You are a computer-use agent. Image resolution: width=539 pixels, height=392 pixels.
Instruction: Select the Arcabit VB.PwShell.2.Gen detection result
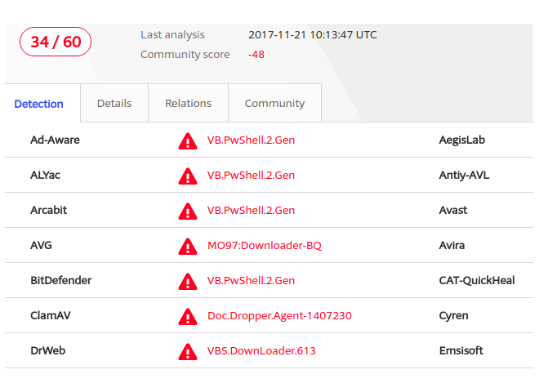point(251,210)
